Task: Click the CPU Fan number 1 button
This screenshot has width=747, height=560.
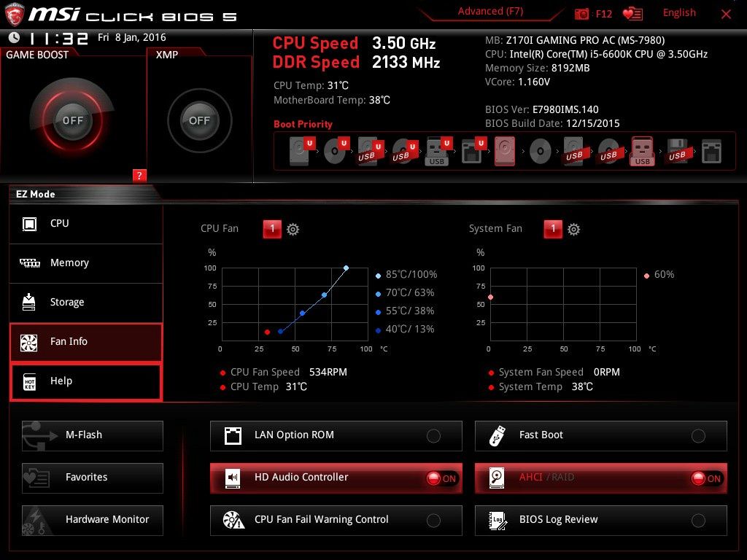Action: (272, 228)
